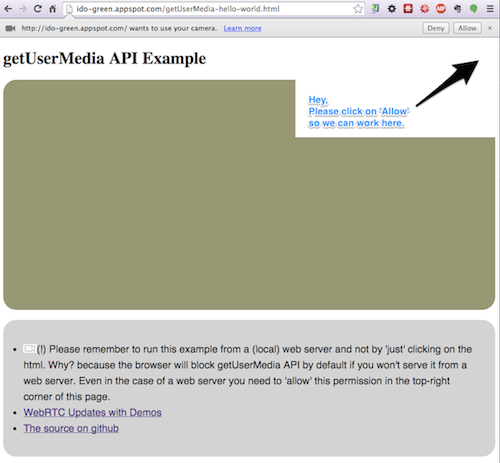Screen dimensions: 500x463
Task: Open the AdBlock Plus ABP icon
Action: point(441,9)
